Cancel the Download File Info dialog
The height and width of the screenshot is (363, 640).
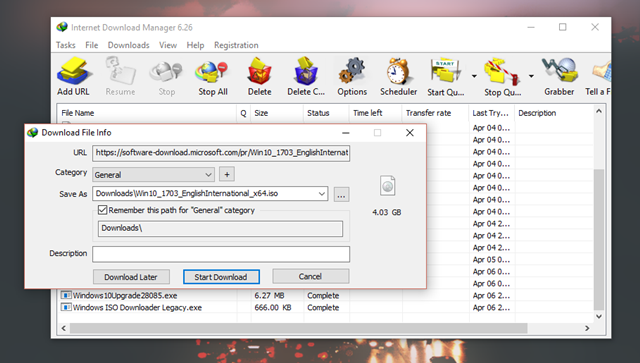pyautogui.click(x=310, y=276)
